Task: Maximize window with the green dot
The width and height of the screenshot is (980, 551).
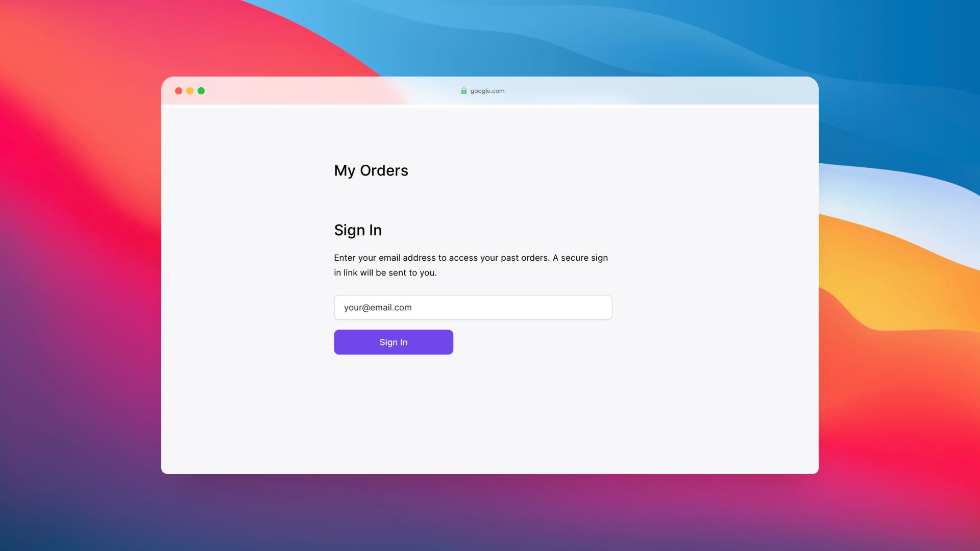Action: [x=201, y=91]
